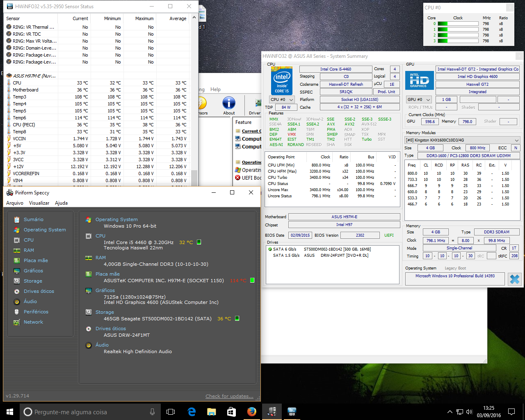Image resolution: width=525 pixels, height=420 pixels.
Task: Select the UEFI Boot feature item
Action: coord(248,178)
